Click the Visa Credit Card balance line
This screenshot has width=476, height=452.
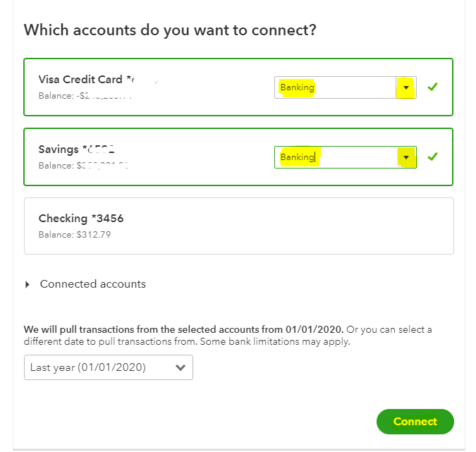pos(85,95)
